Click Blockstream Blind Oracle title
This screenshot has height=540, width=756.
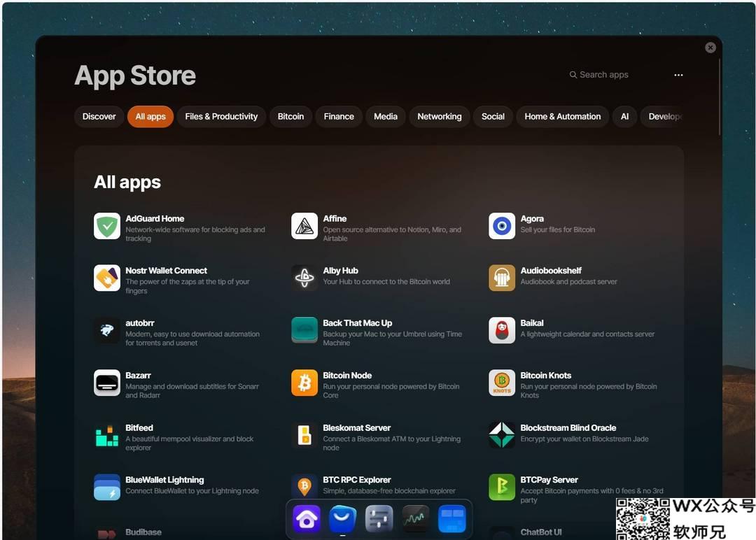(568, 428)
